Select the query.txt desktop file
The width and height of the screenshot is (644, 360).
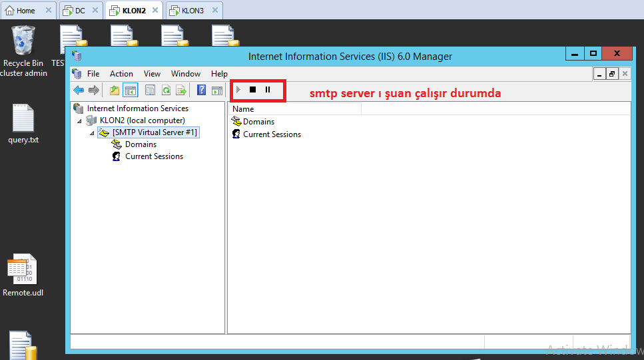pyautogui.click(x=23, y=123)
